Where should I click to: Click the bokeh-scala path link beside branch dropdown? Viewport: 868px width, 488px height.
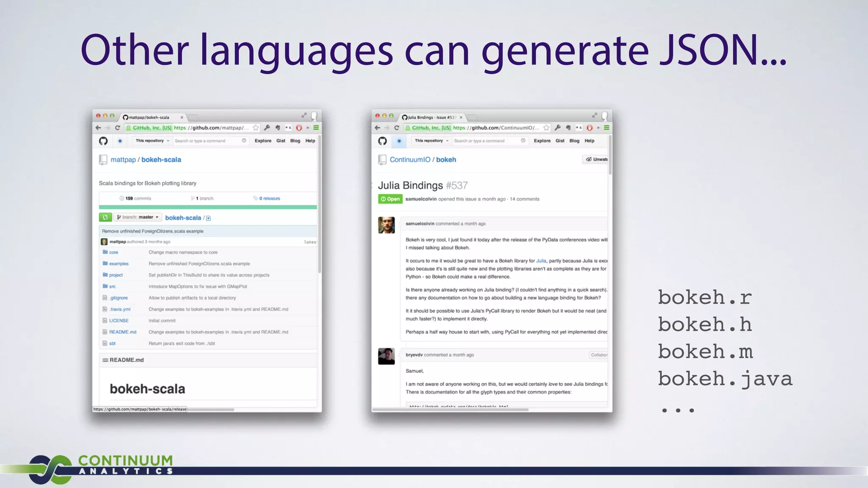click(183, 218)
